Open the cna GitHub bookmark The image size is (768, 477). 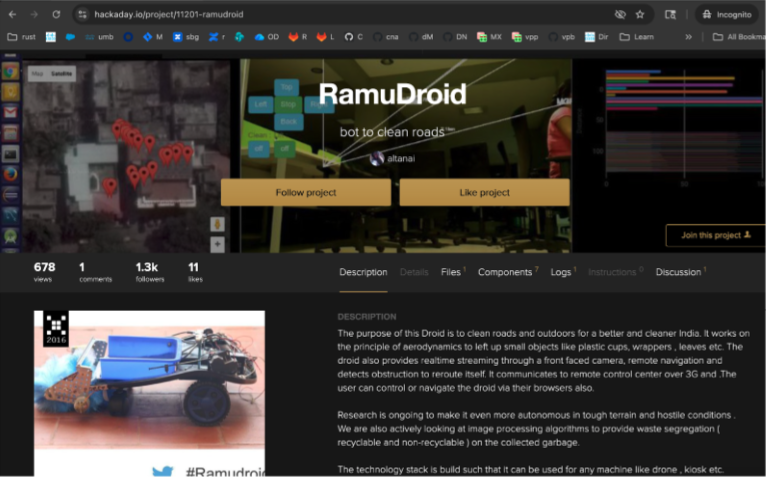[385, 37]
